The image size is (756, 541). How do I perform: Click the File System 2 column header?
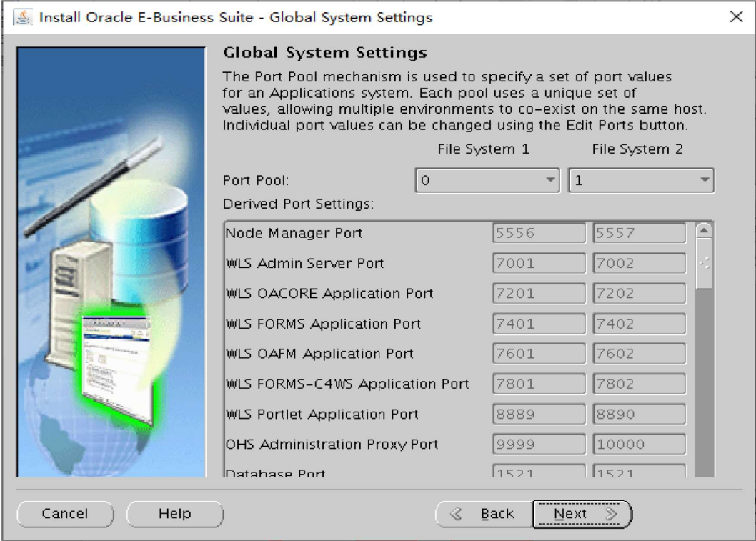click(x=637, y=149)
